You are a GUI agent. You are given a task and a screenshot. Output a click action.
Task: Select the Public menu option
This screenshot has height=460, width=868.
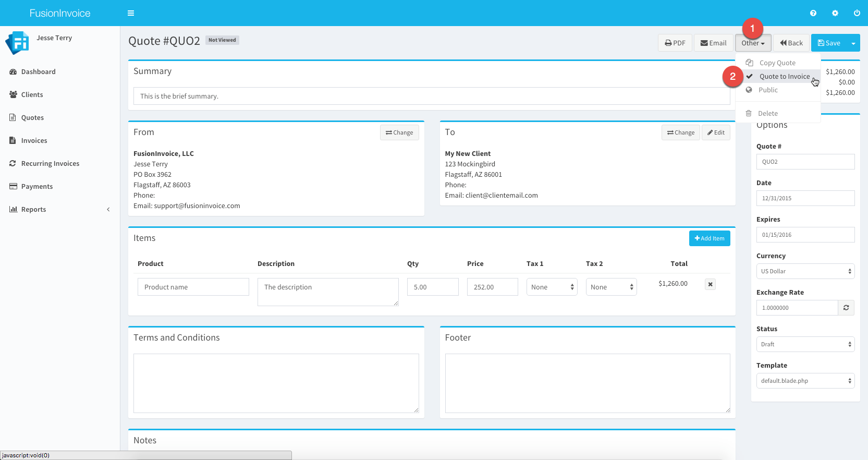tap(778, 90)
